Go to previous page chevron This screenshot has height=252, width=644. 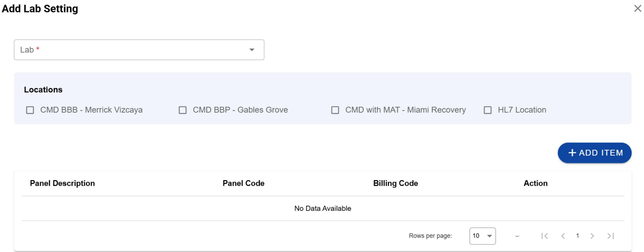(x=563, y=236)
